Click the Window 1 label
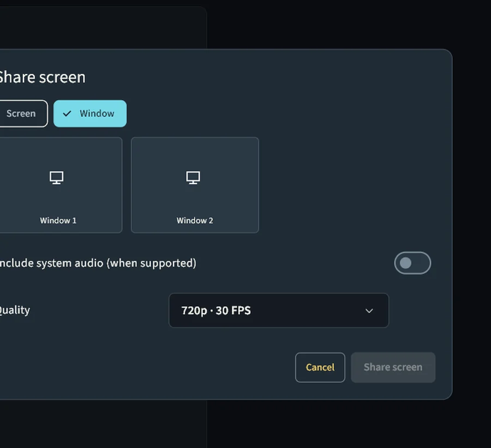Viewport: 491px width, 448px height. 58,221
